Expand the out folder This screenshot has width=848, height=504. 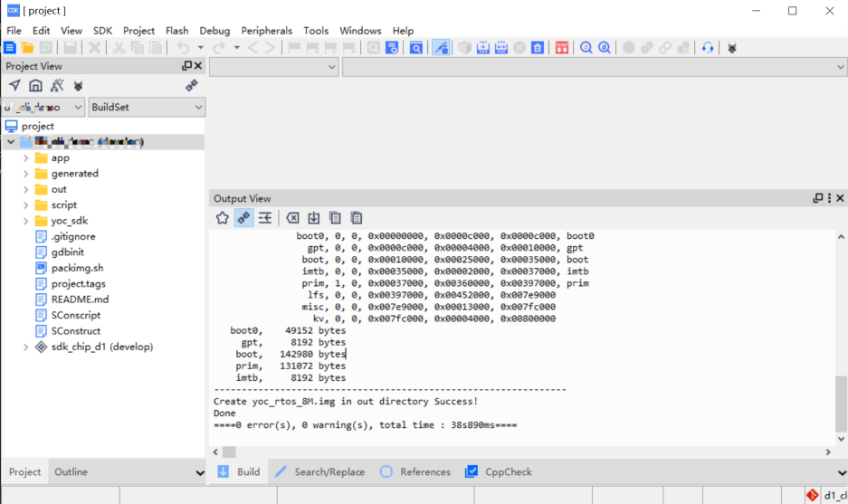pyautogui.click(x=25, y=189)
